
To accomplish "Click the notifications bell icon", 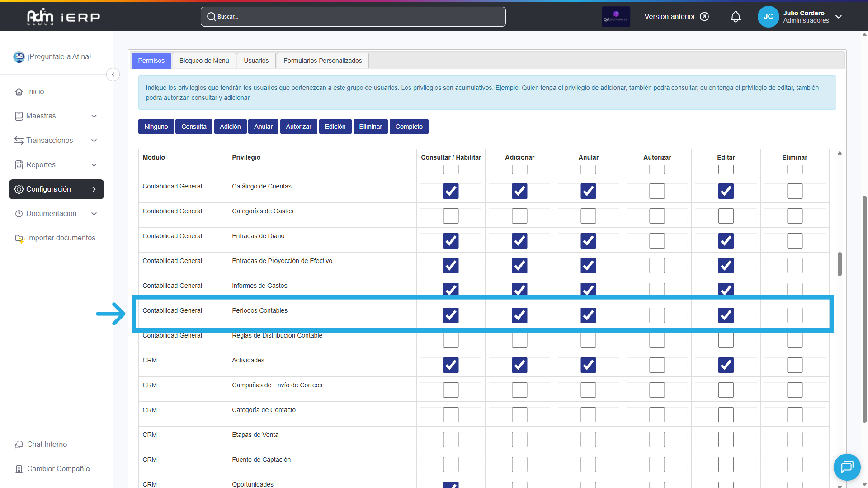I will pyautogui.click(x=736, y=17).
